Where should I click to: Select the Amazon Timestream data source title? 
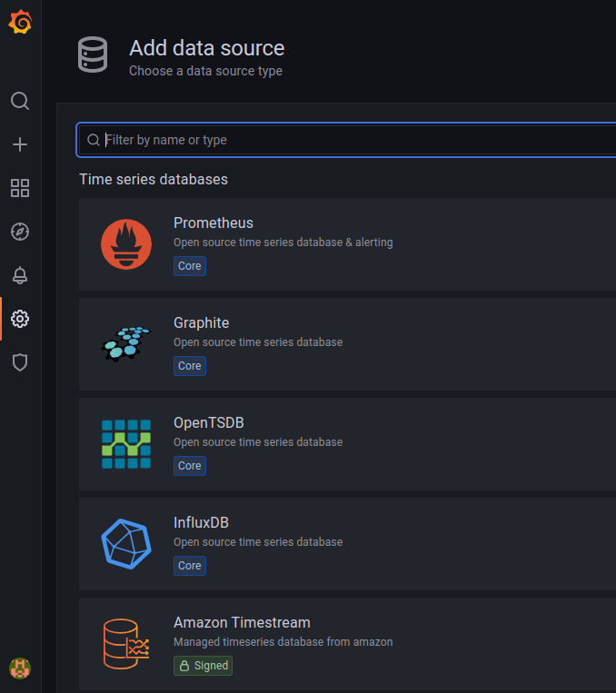(242, 622)
